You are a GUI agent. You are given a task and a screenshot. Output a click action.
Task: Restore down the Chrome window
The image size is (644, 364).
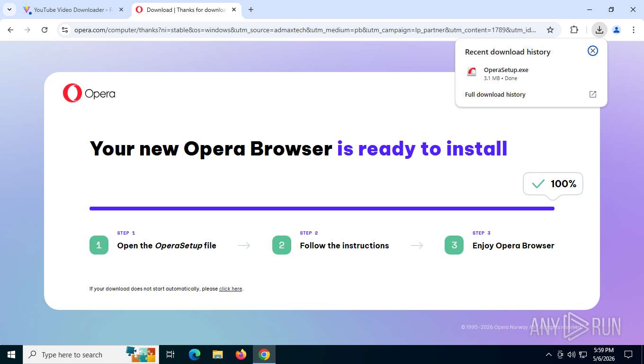[611, 9]
